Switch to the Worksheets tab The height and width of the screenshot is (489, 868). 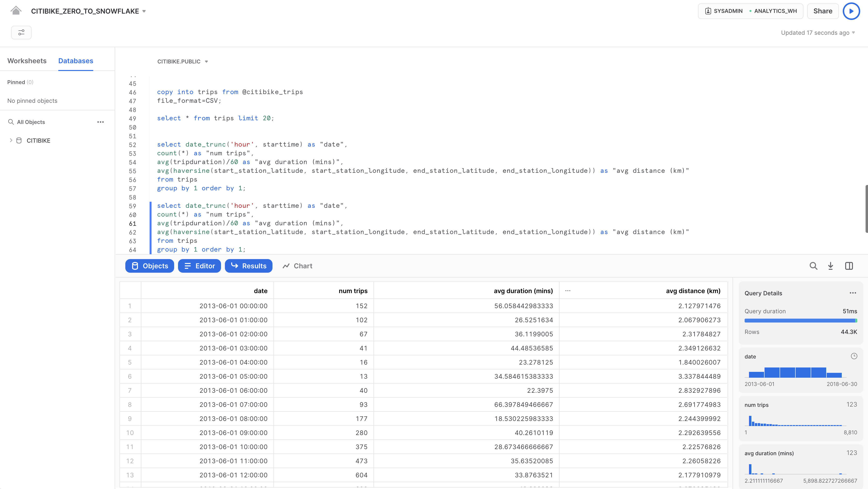coord(27,61)
